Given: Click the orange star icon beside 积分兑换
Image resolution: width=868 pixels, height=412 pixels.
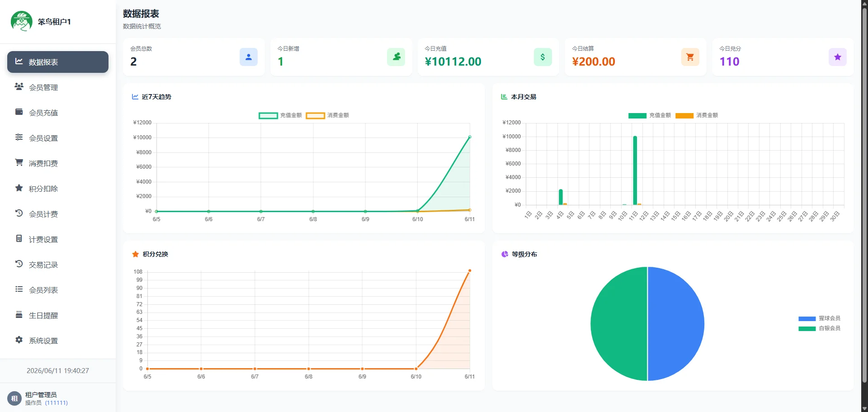Looking at the screenshot, I should point(135,254).
